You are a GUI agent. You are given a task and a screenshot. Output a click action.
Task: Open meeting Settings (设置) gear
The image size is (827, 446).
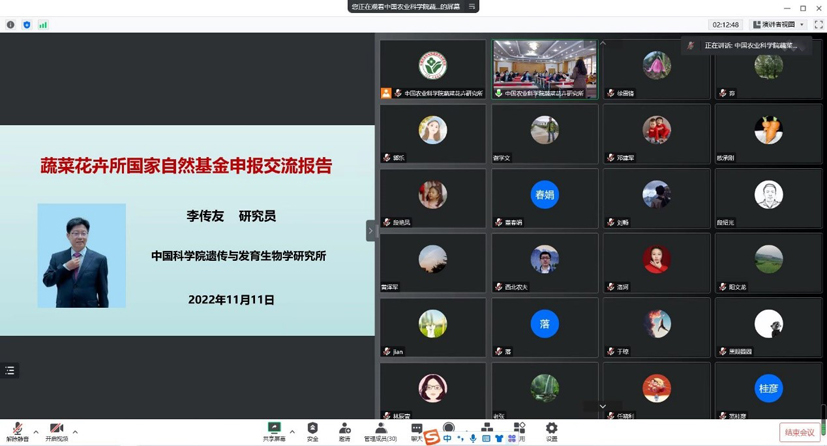[551, 430]
